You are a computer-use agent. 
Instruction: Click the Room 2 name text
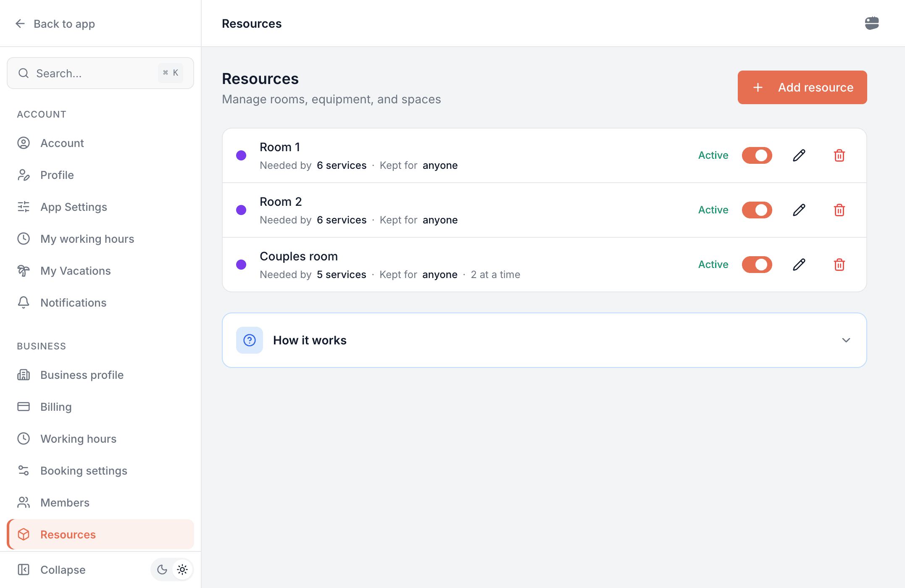[x=281, y=202]
